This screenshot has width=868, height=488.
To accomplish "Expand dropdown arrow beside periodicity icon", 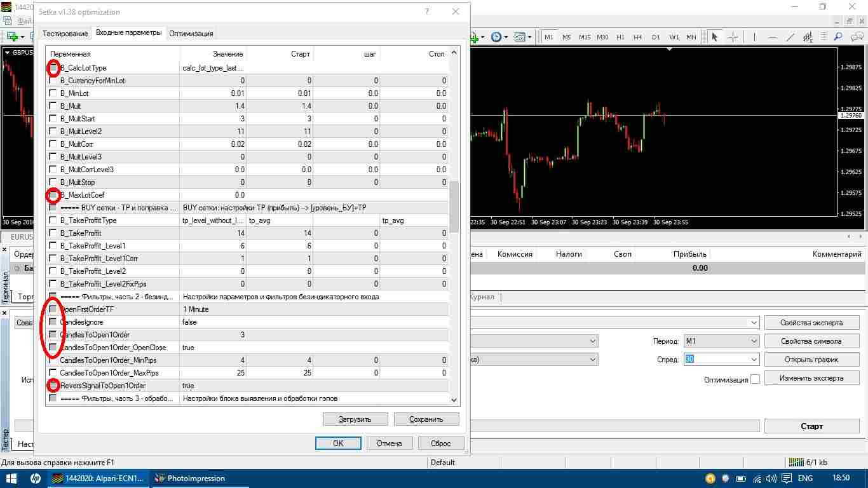I will pyautogui.click(x=506, y=37).
